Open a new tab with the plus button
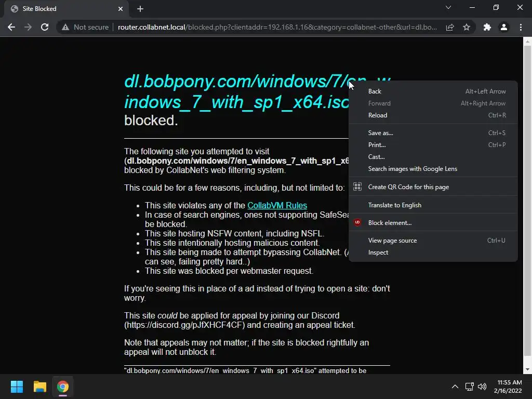This screenshot has height=399, width=532. [140, 9]
